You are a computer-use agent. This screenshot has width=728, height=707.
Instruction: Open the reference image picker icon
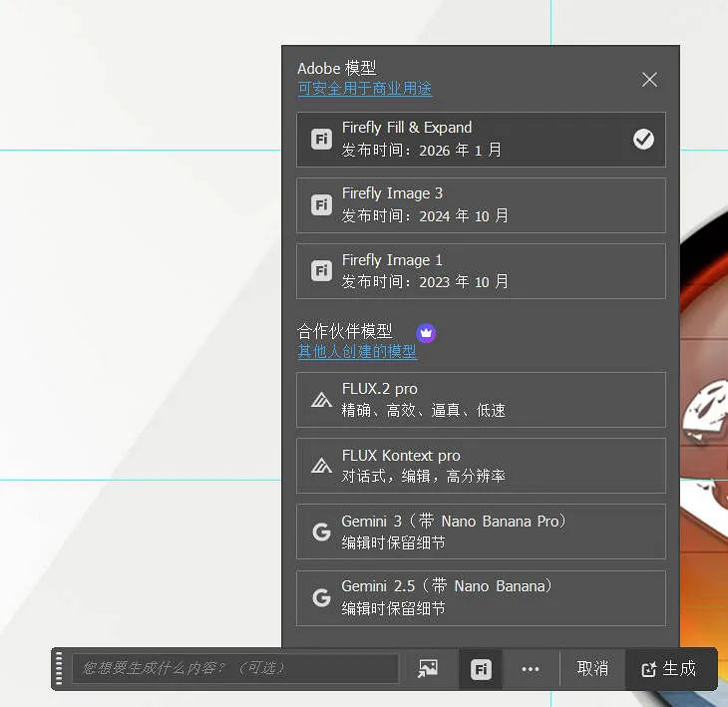(428, 668)
